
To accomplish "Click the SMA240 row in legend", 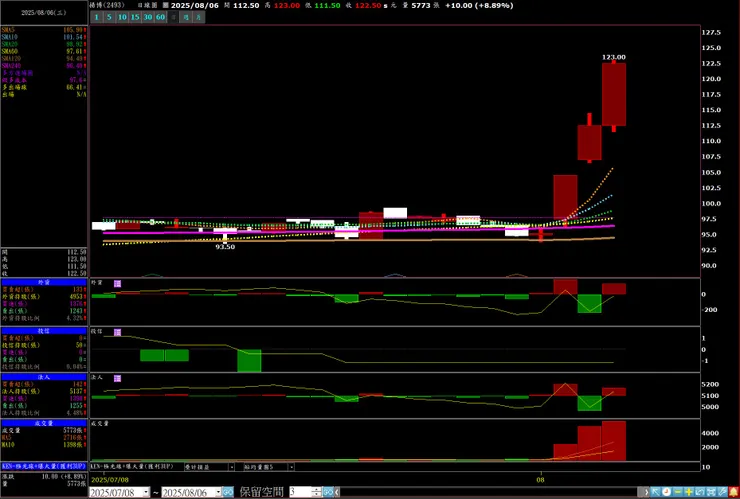I will (44, 66).
